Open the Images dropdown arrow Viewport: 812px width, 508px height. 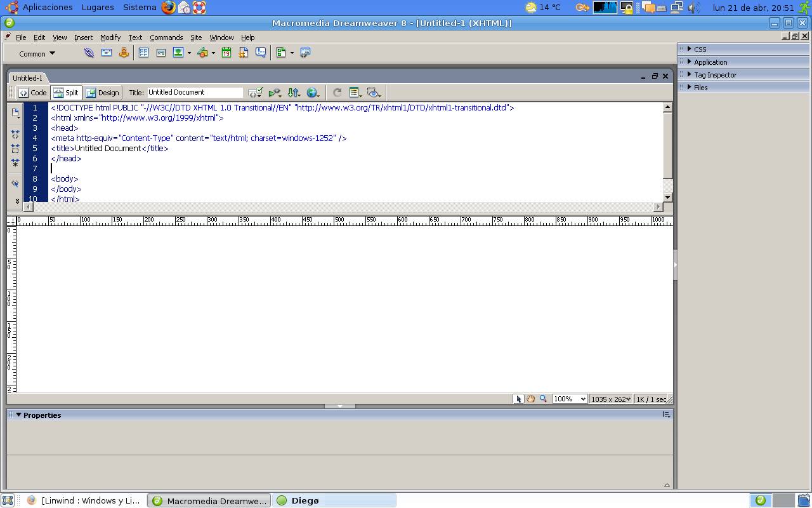click(x=189, y=53)
